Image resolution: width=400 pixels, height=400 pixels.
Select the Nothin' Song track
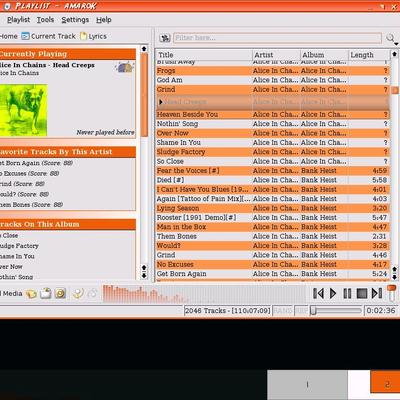(273, 124)
